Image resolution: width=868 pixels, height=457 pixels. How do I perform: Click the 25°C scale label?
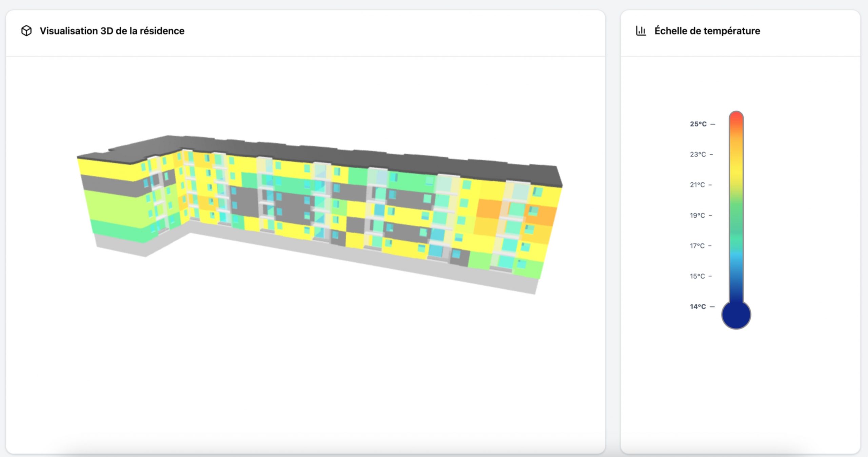pyautogui.click(x=698, y=124)
